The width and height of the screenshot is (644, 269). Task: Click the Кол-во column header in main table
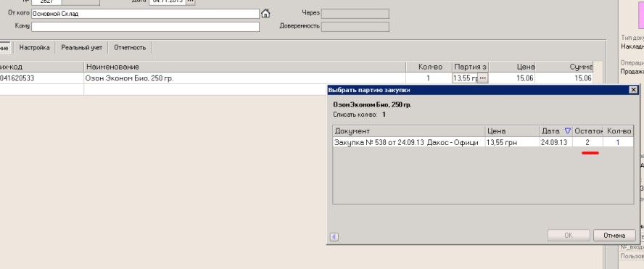(x=429, y=67)
